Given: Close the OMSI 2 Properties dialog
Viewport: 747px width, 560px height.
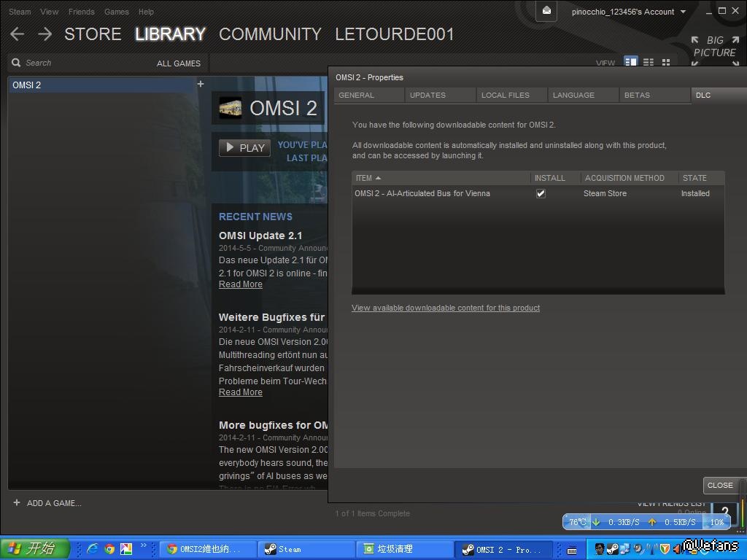Looking at the screenshot, I should pos(720,485).
